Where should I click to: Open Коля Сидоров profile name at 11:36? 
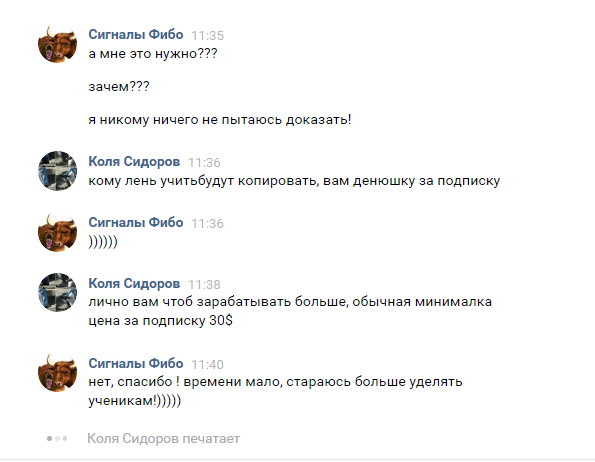(x=134, y=162)
